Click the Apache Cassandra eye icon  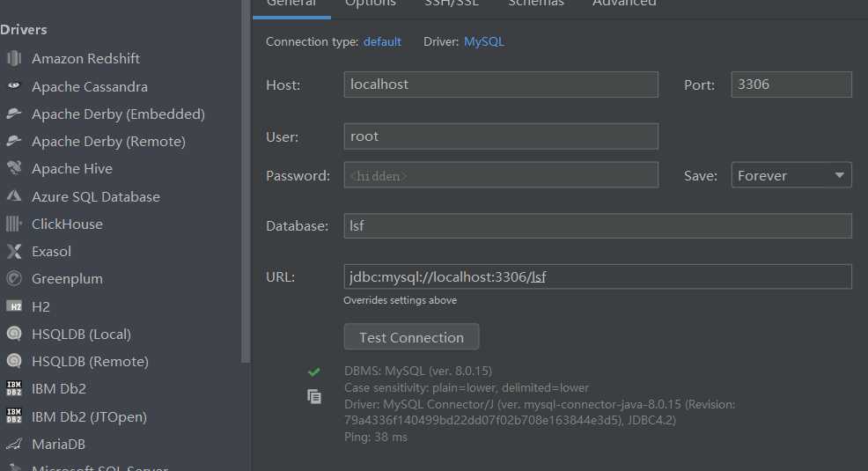[14, 85]
